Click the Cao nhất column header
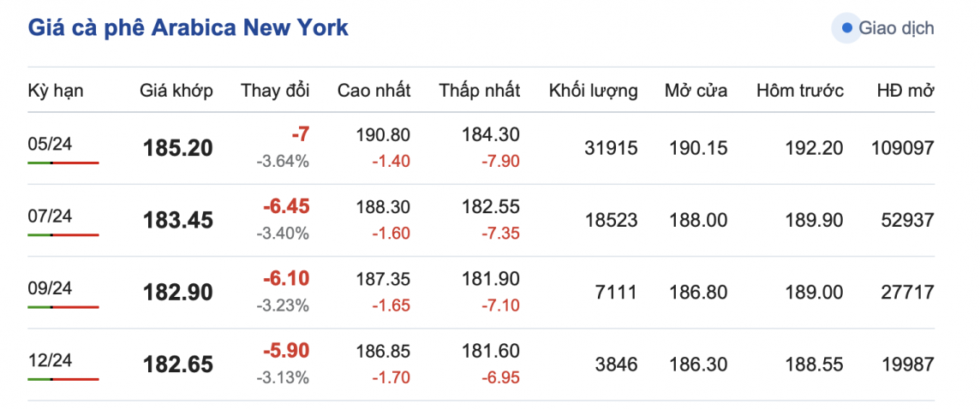 (x=373, y=90)
